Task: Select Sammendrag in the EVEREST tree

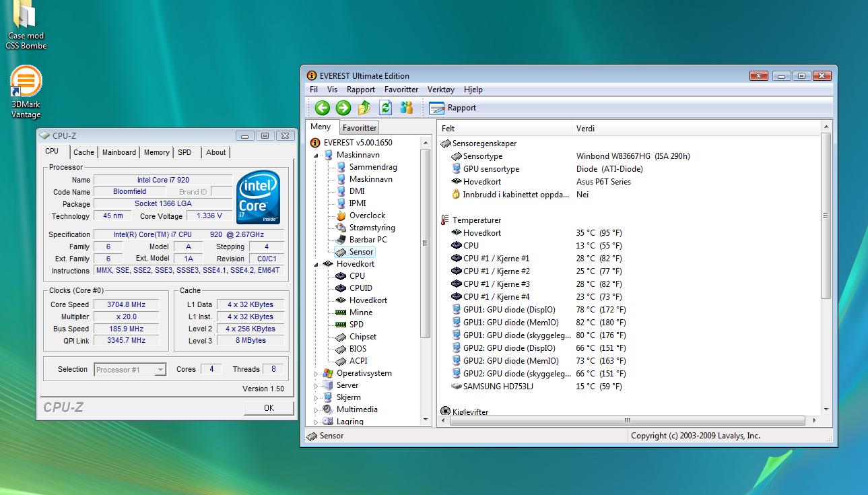Action: 366,167
